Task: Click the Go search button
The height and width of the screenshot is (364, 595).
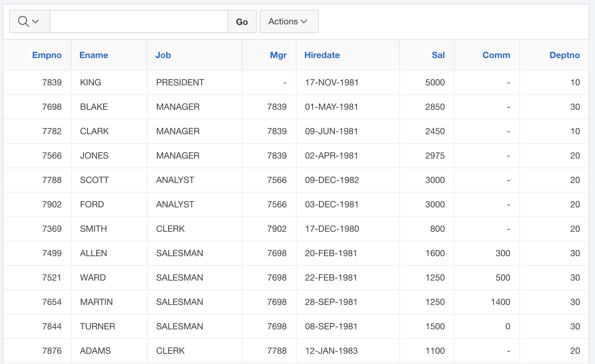Action: [242, 22]
